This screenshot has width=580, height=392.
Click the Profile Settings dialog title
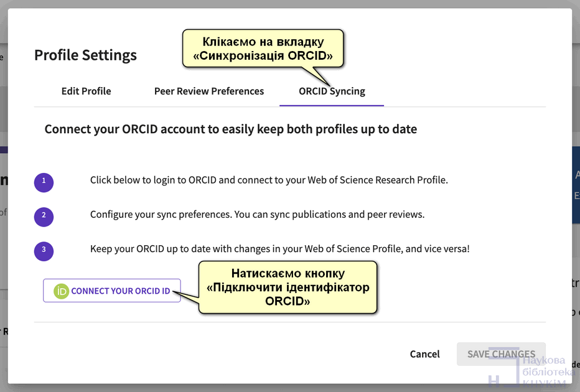85,55
